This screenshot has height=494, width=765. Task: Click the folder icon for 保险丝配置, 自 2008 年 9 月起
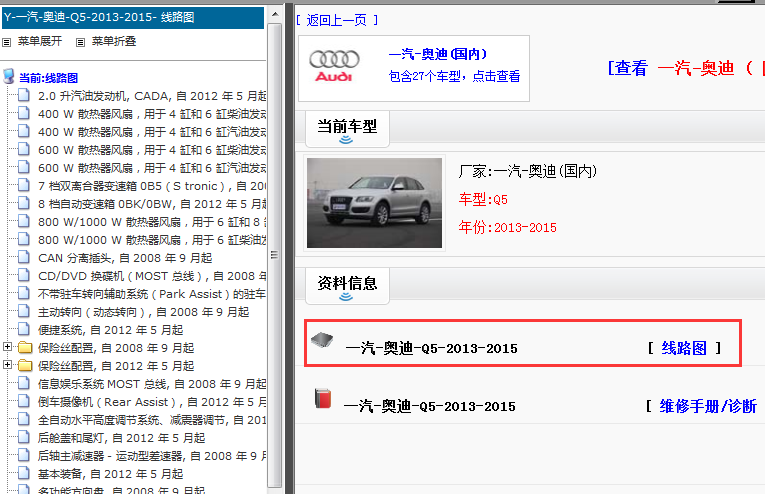[25, 348]
